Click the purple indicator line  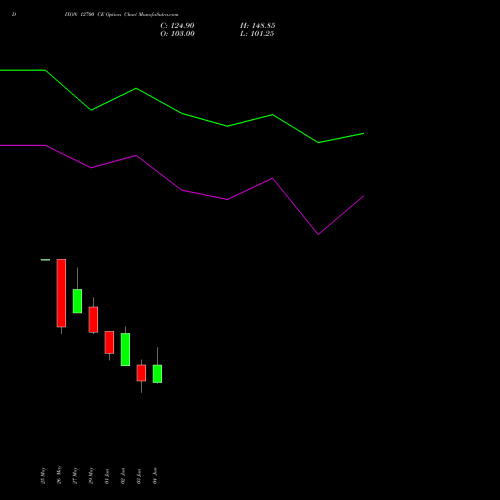tap(182, 190)
